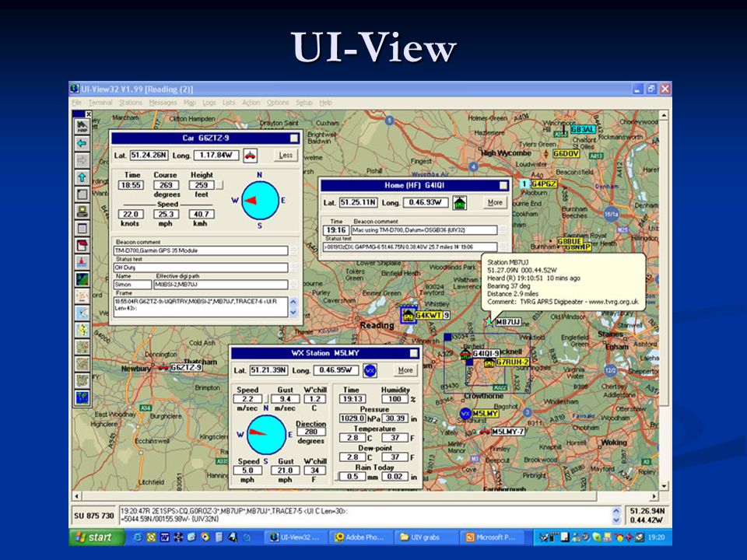Close the floating toolbar with its X
Screen dimensions: 747x560
click(x=88, y=114)
